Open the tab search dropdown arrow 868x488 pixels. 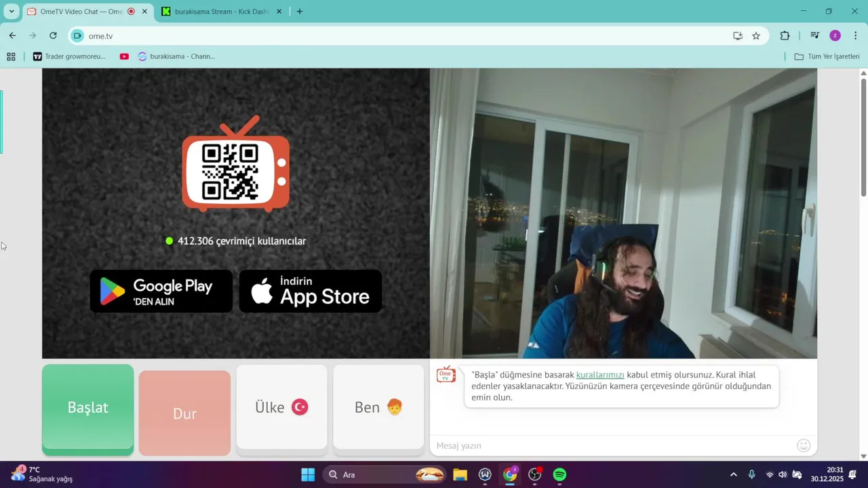click(12, 12)
